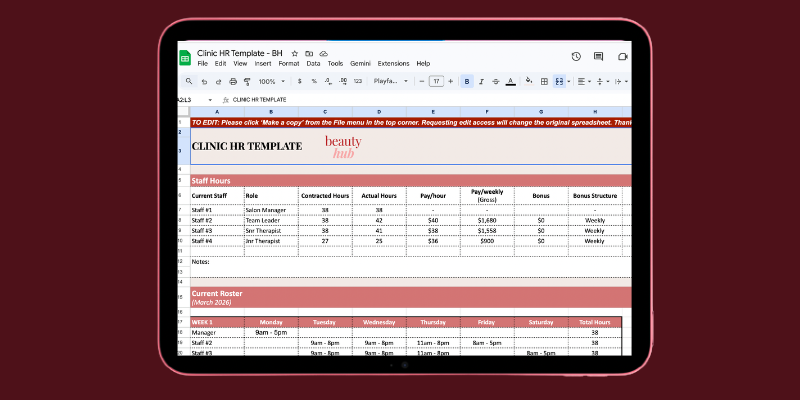Expand merge cells type dropdown arrow
Viewport: 800px width, 400px height.
tap(569, 82)
